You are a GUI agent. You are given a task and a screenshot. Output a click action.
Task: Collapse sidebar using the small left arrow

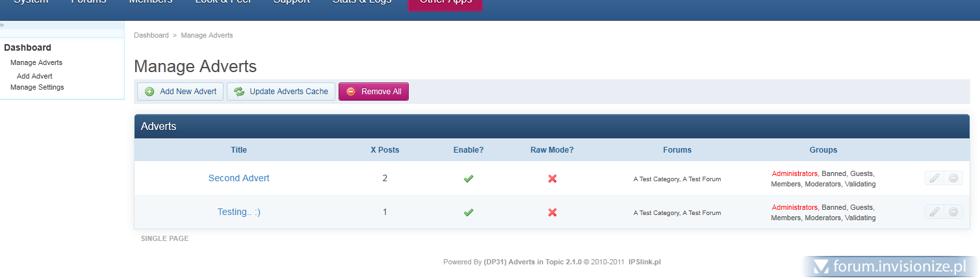click(x=3, y=25)
